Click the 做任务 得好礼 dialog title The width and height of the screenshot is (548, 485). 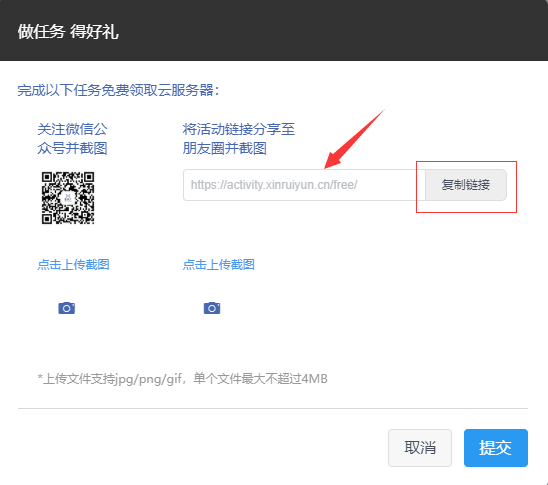[68, 32]
